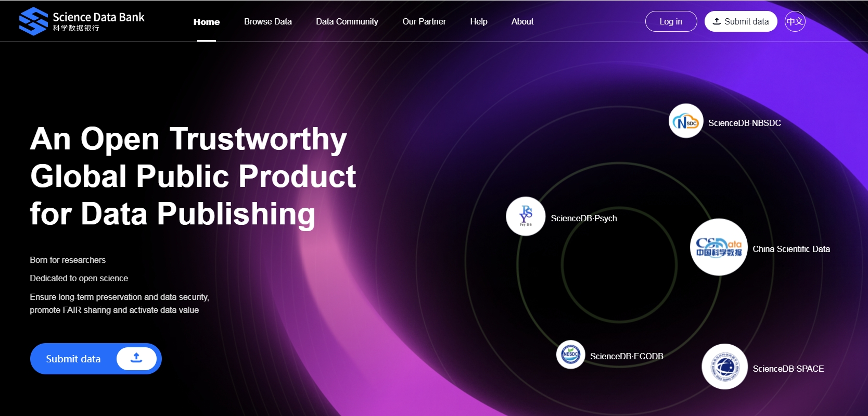Open Browse Data menu item
Screen dimensions: 868x416
tap(268, 21)
